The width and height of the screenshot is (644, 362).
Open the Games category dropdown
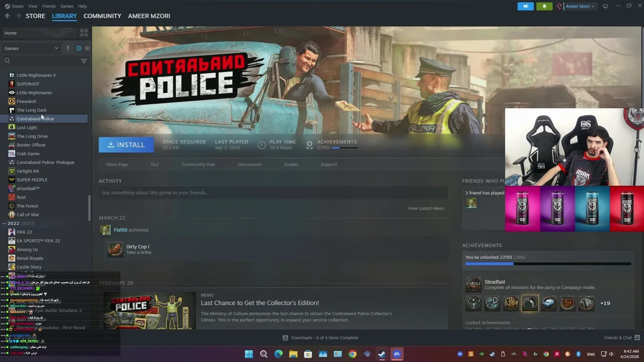(x=31, y=48)
